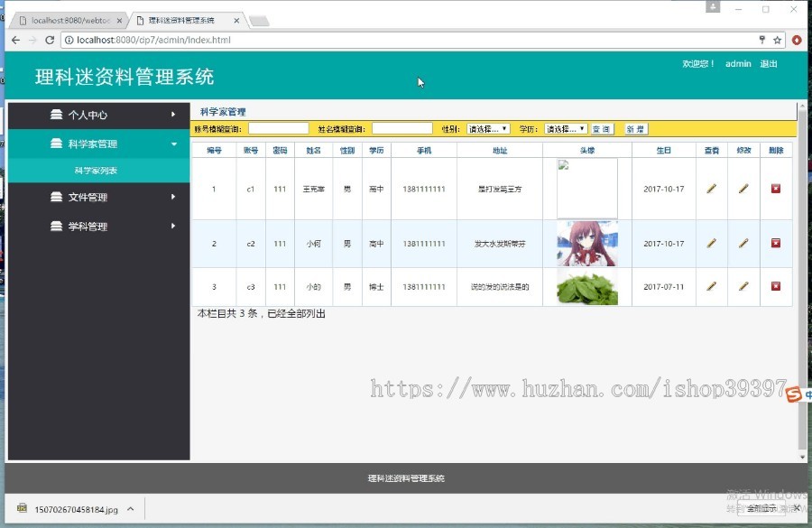Click Sogou input method S icon

pyautogui.click(x=793, y=394)
